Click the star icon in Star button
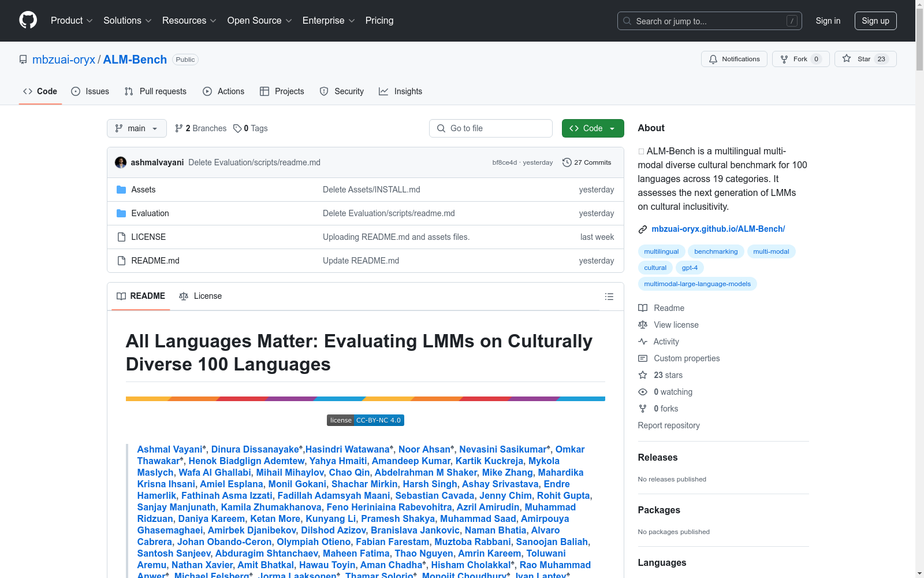This screenshot has height=578, width=924. click(847, 58)
